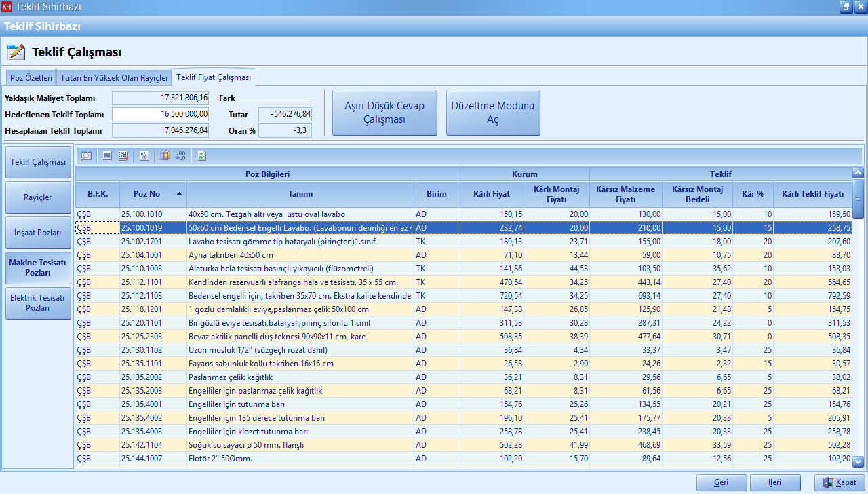Click the magnifier search icon in grid toolbar
The width and height of the screenshot is (868, 494).
pyautogui.click(x=86, y=155)
